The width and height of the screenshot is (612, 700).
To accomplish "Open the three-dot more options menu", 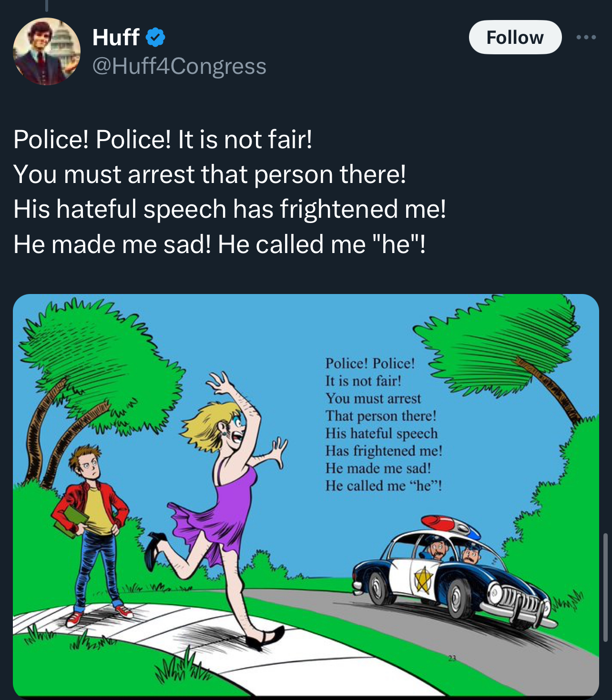I will pos(586,37).
